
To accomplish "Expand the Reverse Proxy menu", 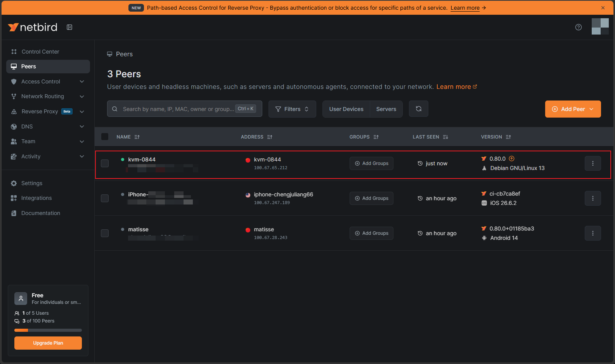I will (x=48, y=111).
